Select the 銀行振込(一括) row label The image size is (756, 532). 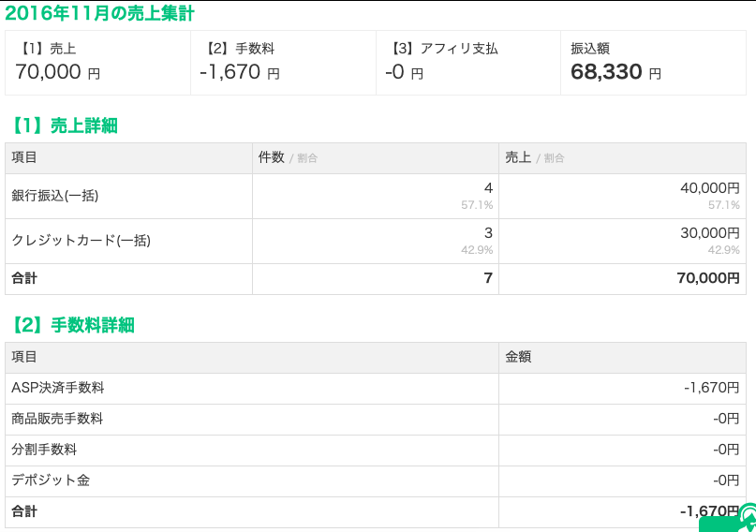54,196
